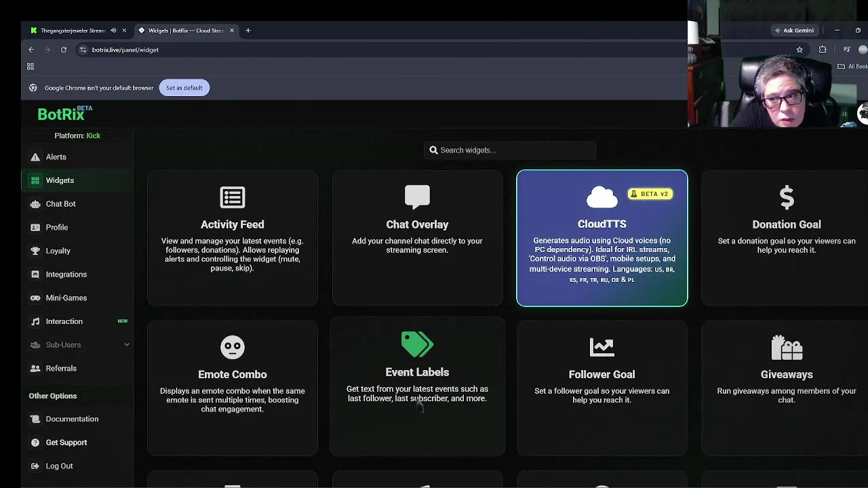Open a new browser tab
The image size is (868, 488).
click(248, 30)
